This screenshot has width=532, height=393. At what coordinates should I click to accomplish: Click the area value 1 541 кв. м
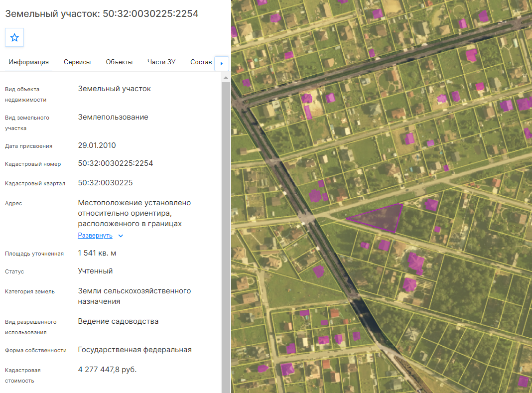[x=97, y=253]
